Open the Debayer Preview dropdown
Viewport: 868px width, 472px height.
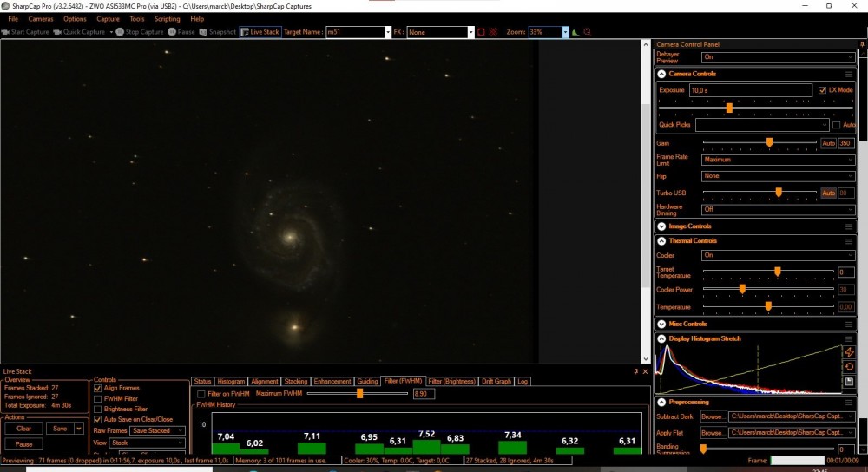click(778, 57)
